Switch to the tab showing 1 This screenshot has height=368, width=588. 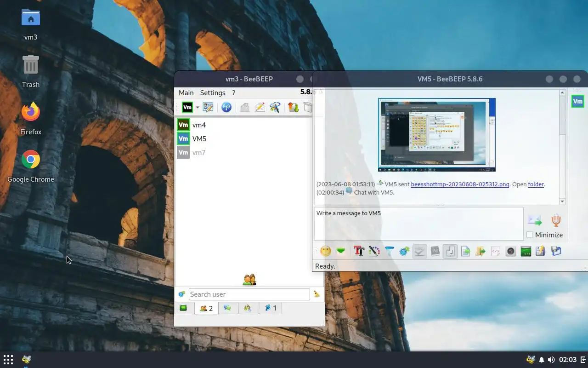[x=270, y=308]
